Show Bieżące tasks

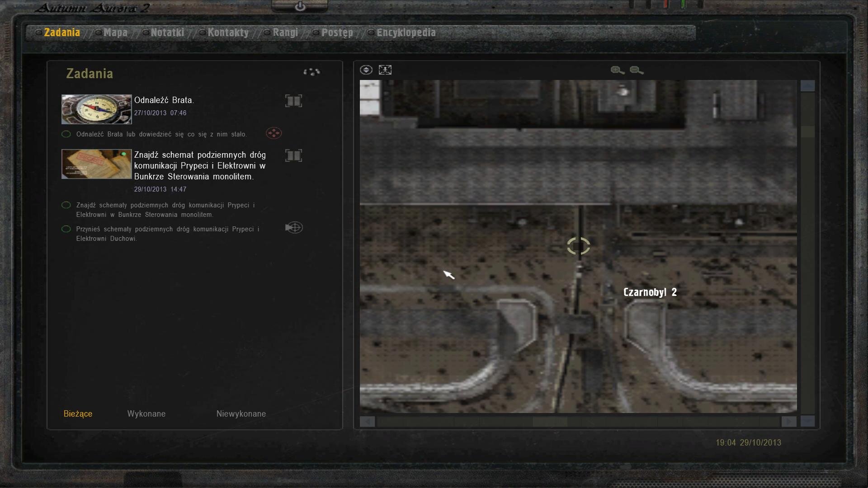(x=78, y=414)
